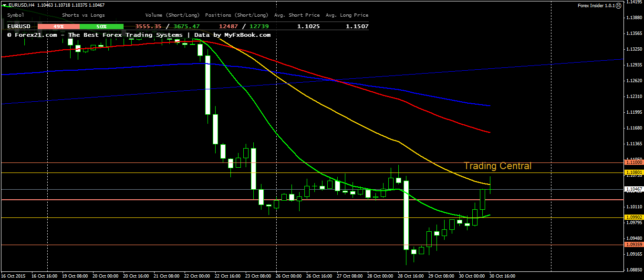Click average short price 1.1025
Image resolution: width=644 pixels, height=280 pixels.
click(308, 27)
